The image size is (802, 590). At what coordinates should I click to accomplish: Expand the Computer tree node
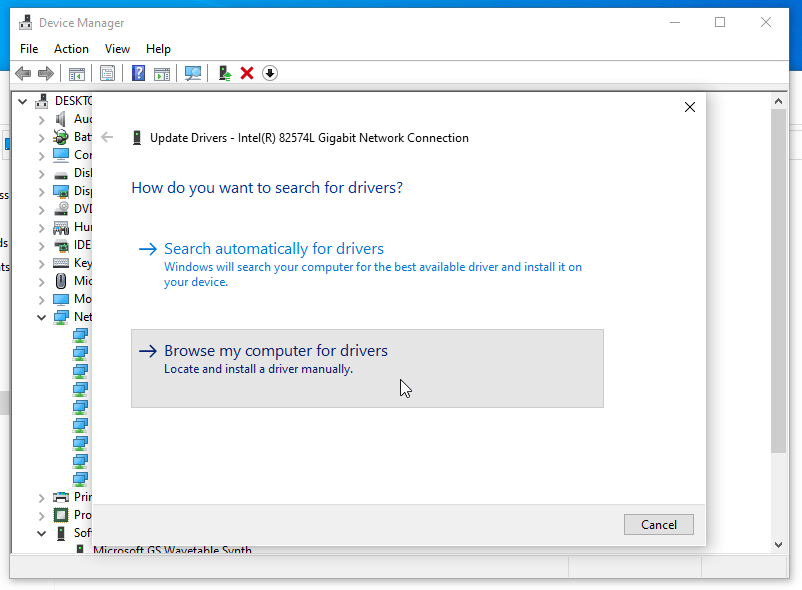41,155
